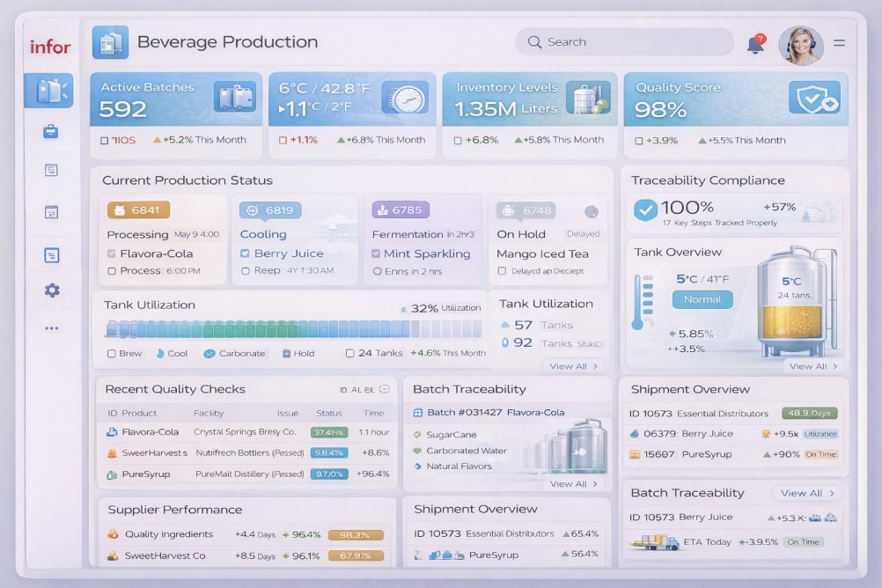This screenshot has width=882, height=588.
Task: Open the calendar icon in sidebar
Action: point(51,212)
